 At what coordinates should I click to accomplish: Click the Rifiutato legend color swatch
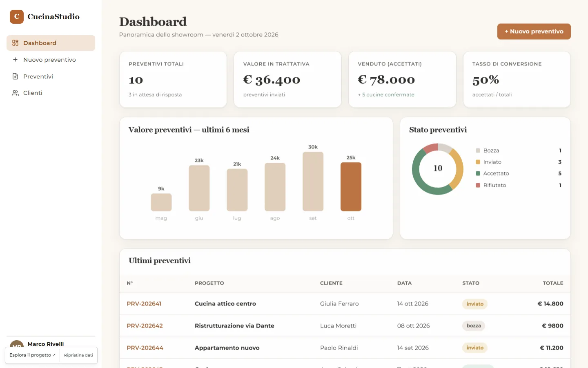[478, 185]
